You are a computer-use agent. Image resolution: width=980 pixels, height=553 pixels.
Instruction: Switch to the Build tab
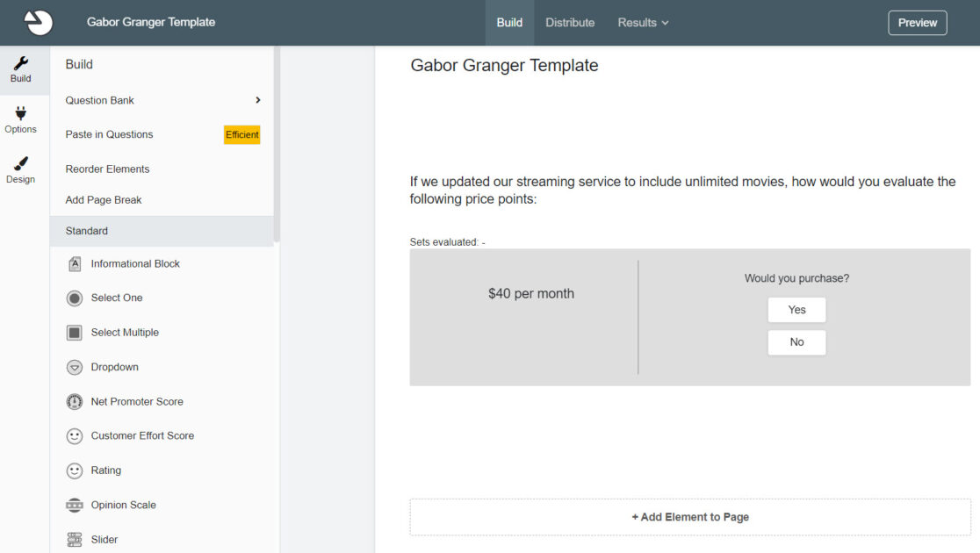click(509, 23)
